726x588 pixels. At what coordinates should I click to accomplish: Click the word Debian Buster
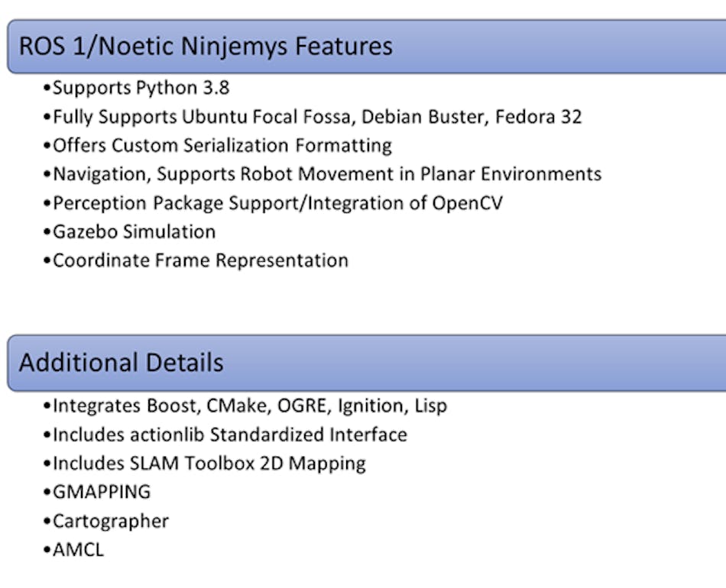[x=425, y=117]
